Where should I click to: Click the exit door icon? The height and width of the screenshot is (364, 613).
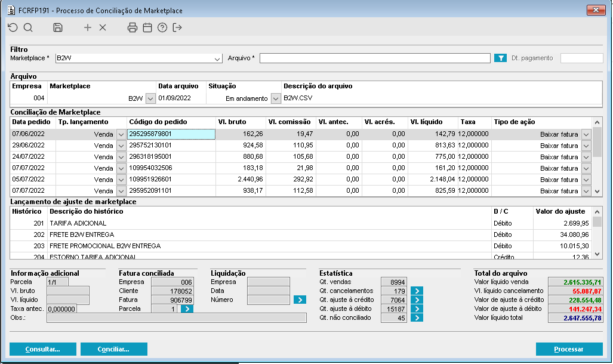pos(177,27)
